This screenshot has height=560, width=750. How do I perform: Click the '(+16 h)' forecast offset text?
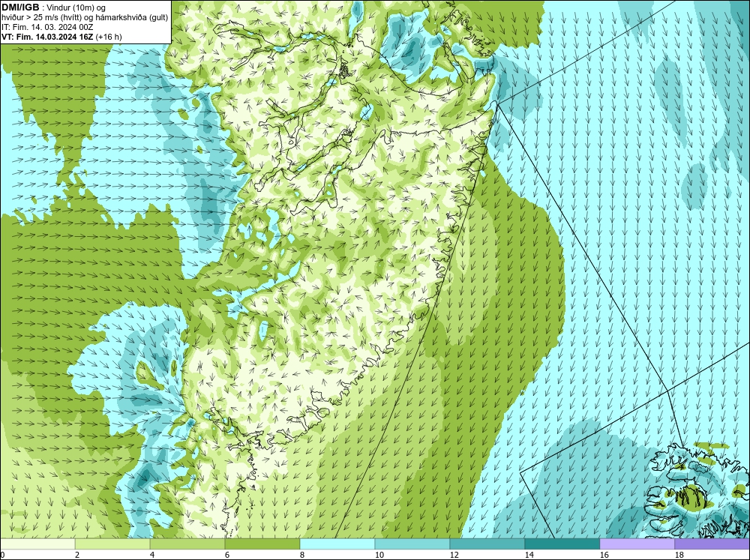pyautogui.click(x=109, y=37)
